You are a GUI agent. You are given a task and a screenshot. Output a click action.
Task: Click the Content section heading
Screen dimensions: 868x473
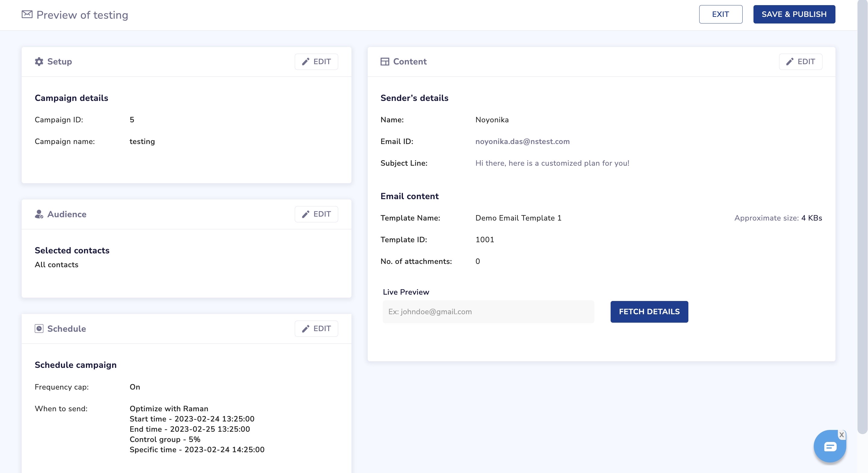410,62
